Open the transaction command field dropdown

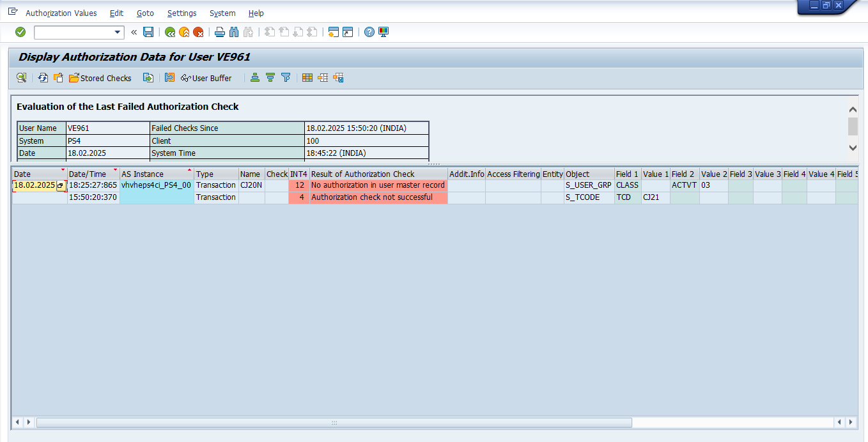coord(118,32)
